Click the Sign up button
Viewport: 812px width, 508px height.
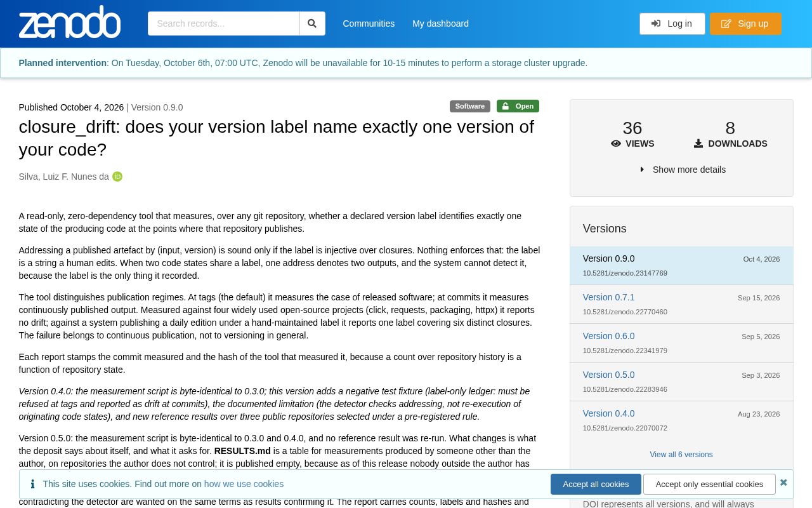[x=745, y=23]
